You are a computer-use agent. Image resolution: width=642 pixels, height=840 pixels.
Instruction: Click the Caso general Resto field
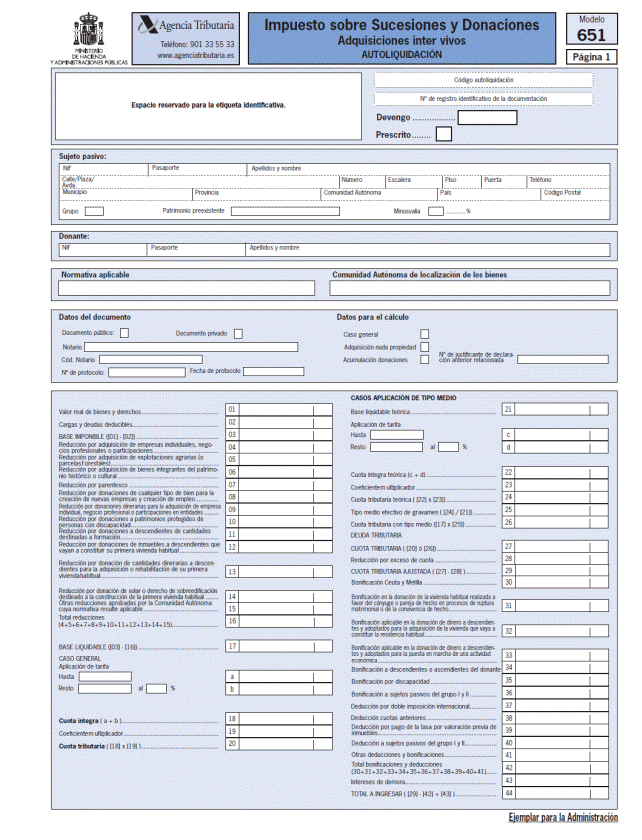coord(105,688)
